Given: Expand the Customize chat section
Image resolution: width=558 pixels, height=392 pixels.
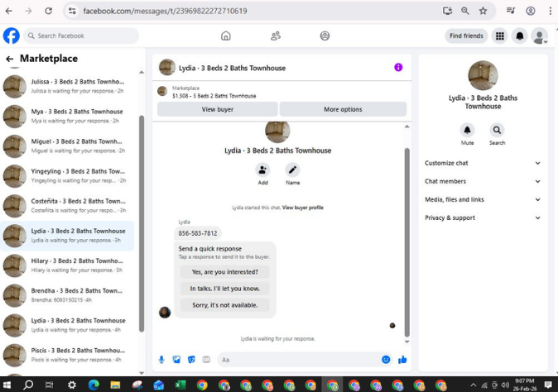Looking at the screenshot, I should tap(483, 163).
